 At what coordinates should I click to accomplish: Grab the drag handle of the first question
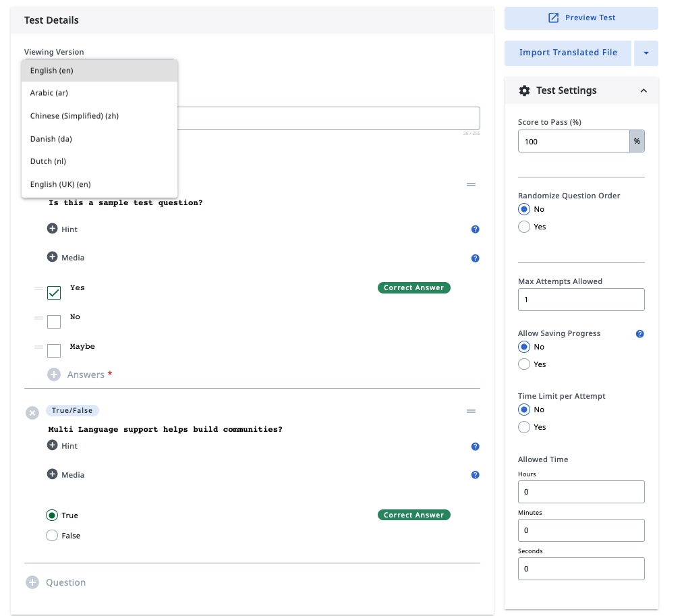471,185
